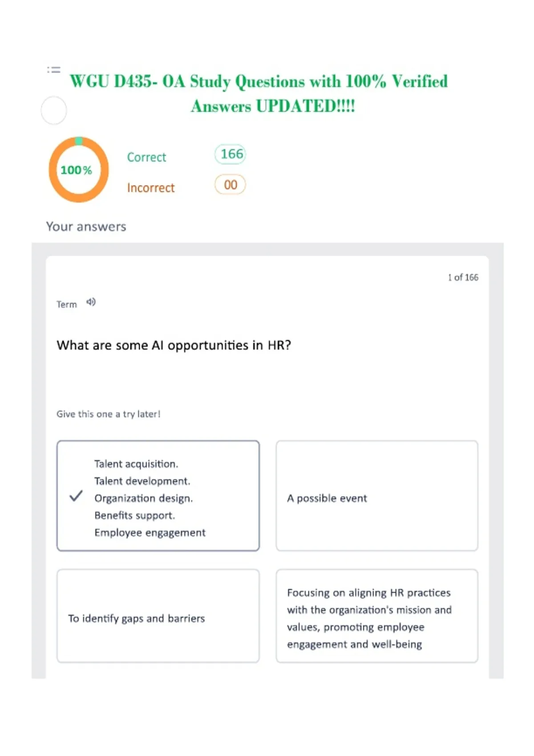Click the question text about AI opportunities in HR
534x756 pixels.
coord(174,346)
